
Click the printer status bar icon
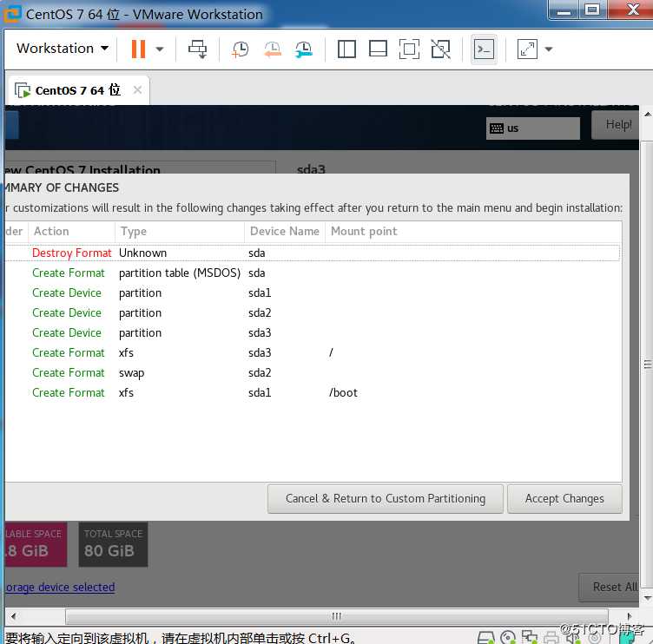[x=551, y=637]
